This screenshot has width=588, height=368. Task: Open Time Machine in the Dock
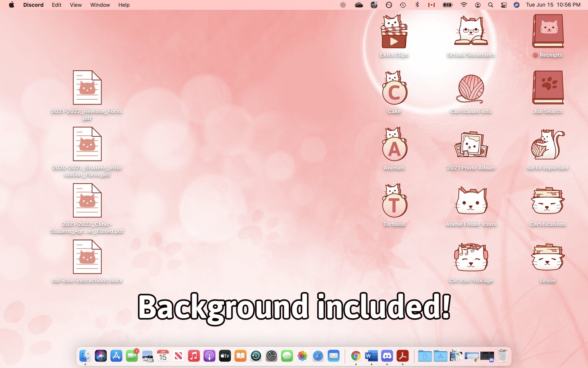point(256,356)
